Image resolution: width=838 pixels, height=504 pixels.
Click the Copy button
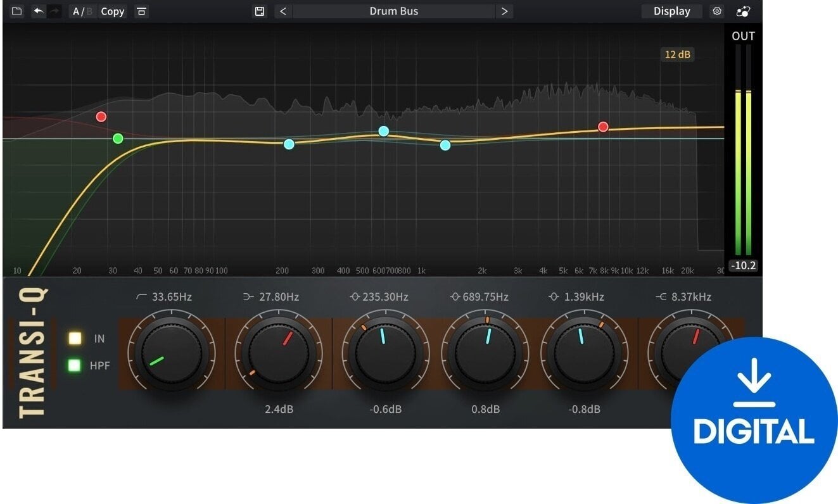coord(113,11)
